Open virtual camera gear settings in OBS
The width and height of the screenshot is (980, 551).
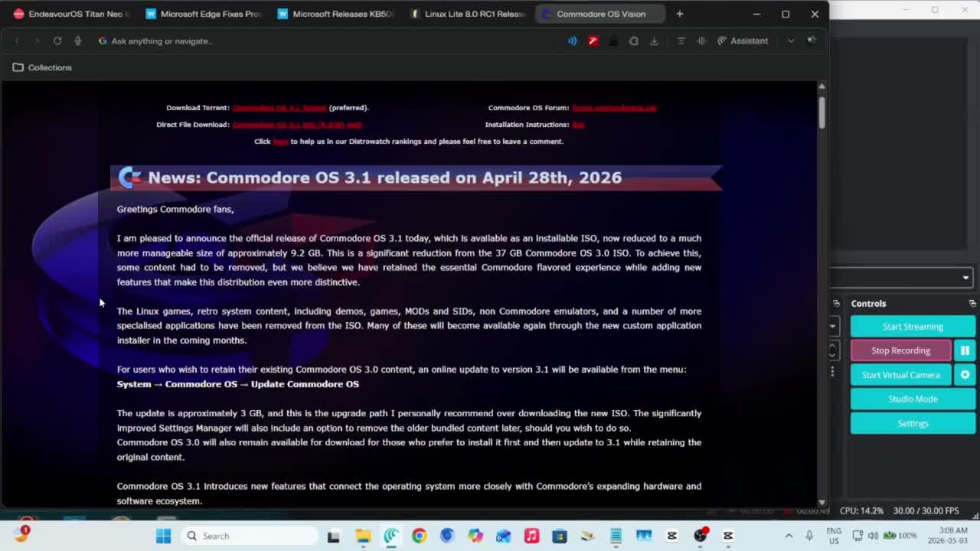coord(965,375)
